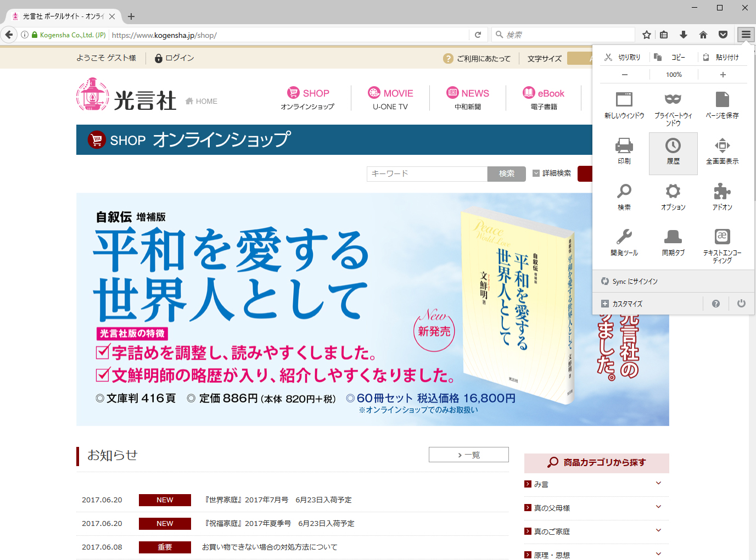
Task: Click the browser 検索 search box
Action: [563, 35]
